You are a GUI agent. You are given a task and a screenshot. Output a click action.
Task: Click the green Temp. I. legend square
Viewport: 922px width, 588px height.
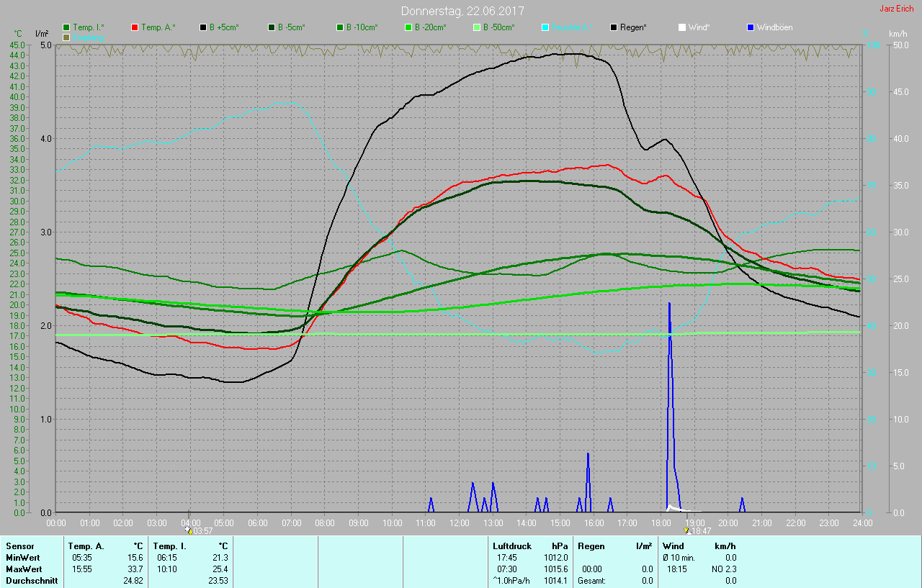(x=66, y=27)
